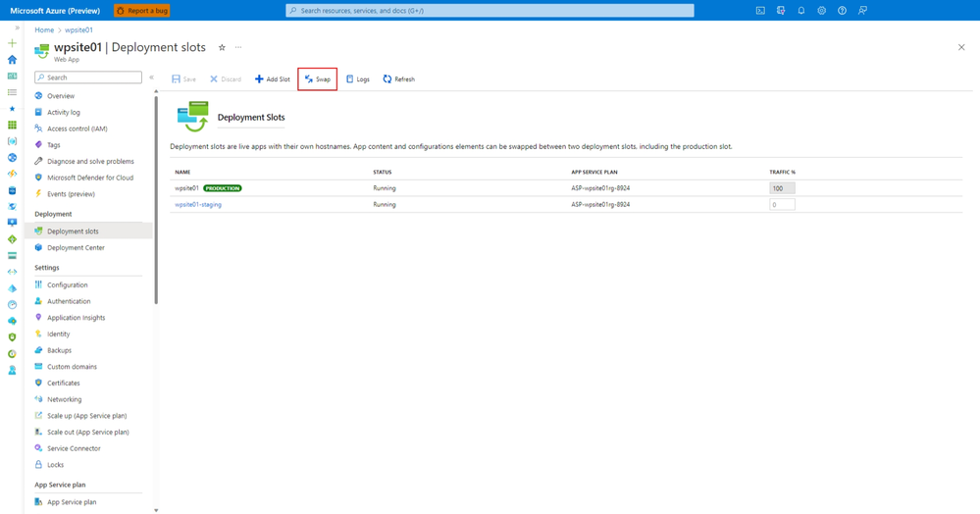
Task: Open Events (preview) menu item
Action: tap(71, 194)
